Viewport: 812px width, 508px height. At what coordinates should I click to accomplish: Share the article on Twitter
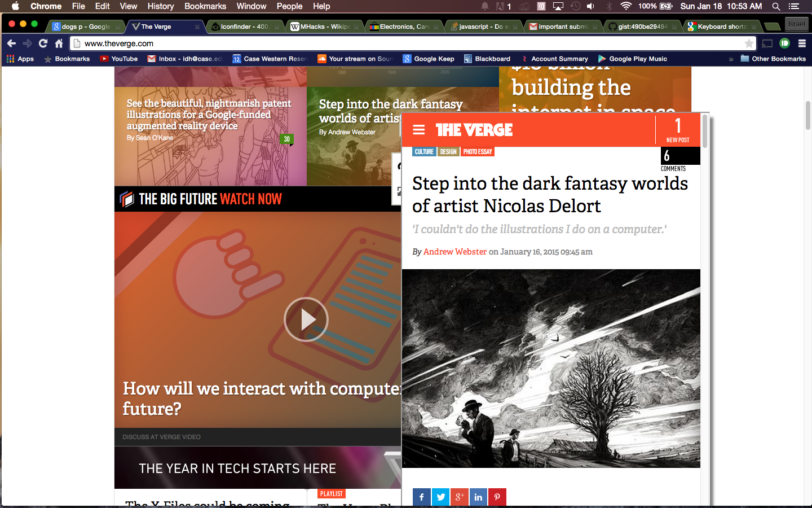pyautogui.click(x=440, y=497)
